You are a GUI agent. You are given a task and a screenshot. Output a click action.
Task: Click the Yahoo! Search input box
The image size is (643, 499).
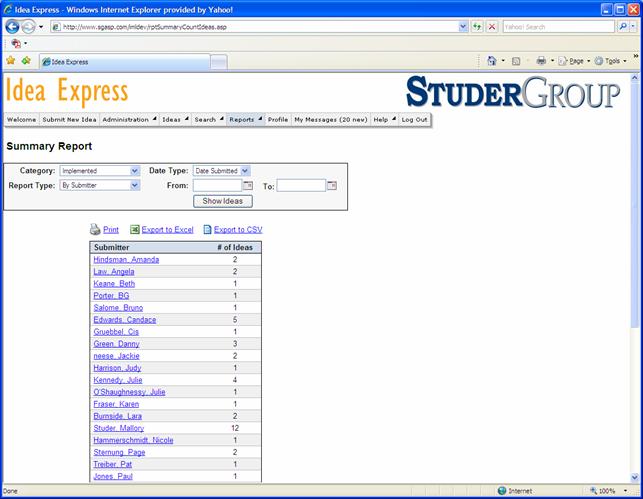[559, 27]
